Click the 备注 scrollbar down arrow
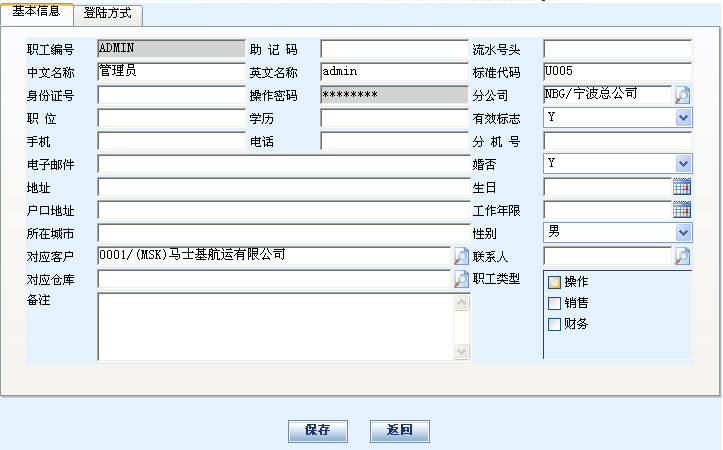Screen dimensions: 723x450 pyautogui.click(x=461, y=352)
